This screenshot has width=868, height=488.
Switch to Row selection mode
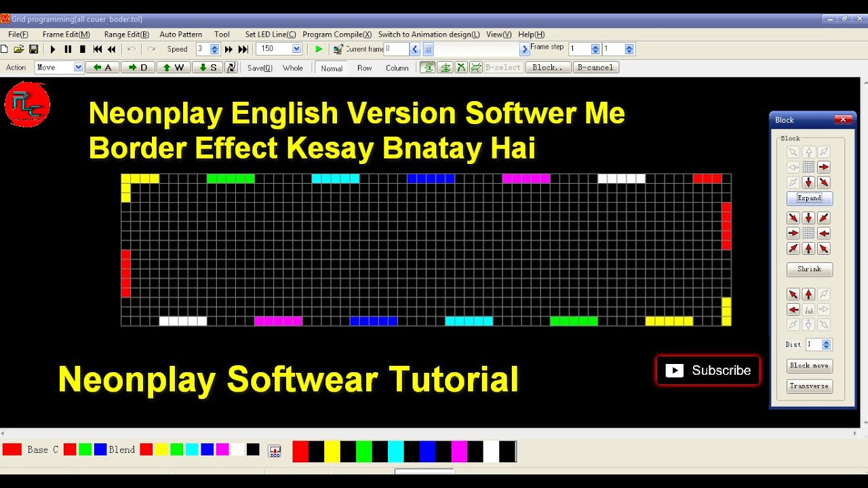click(365, 68)
